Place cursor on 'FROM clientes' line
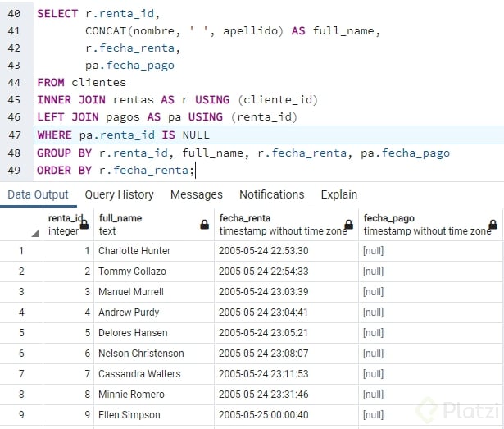 click(81, 83)
